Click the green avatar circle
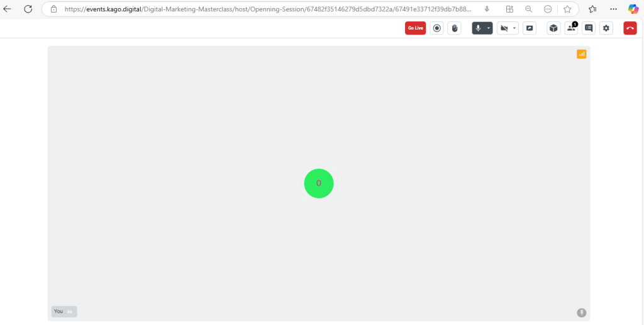This screenshot has height=325, width=644. (x=319, y=183)
